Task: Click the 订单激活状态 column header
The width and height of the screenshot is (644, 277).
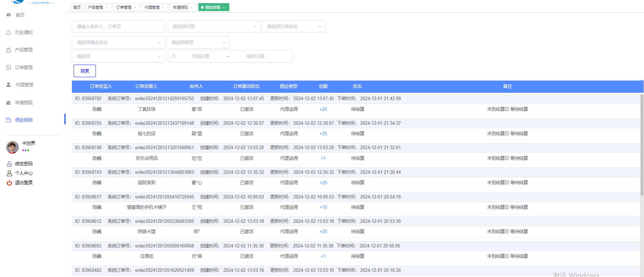Action: point(246,86)
